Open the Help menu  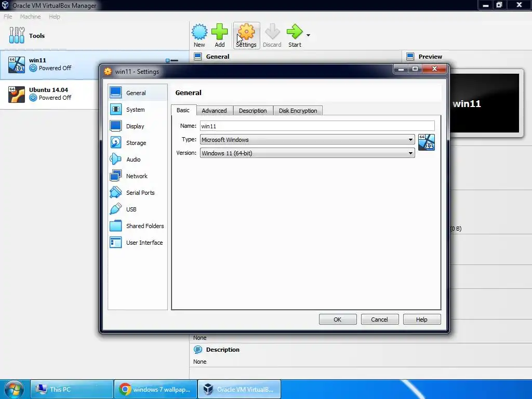coord(54,17)
